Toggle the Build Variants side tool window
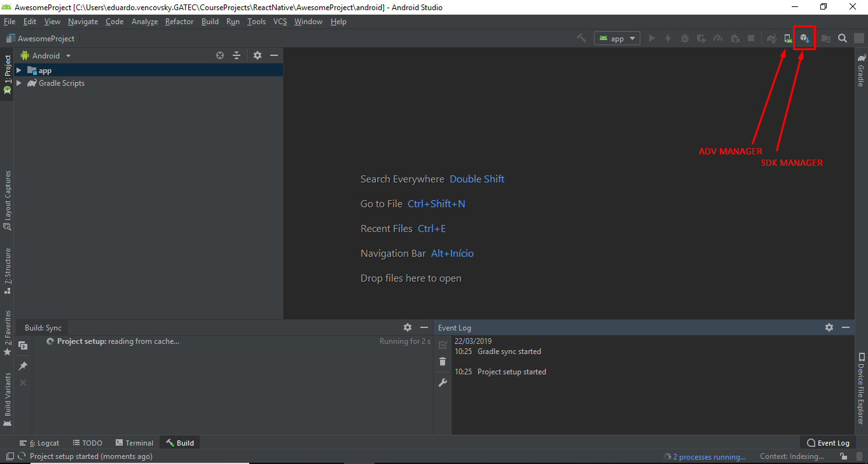The height and width of the screenshot is (464, 868). 7,399
